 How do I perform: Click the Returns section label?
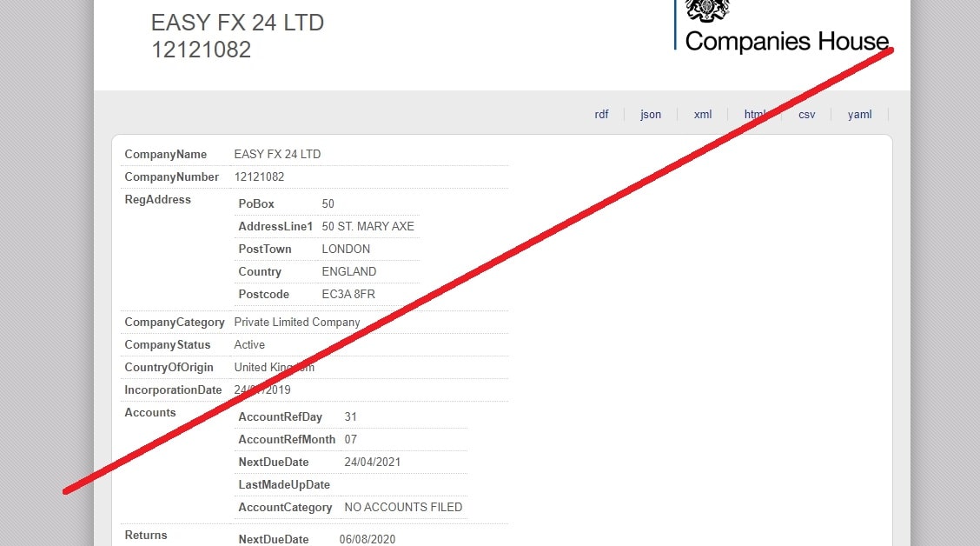coord(146,536)
